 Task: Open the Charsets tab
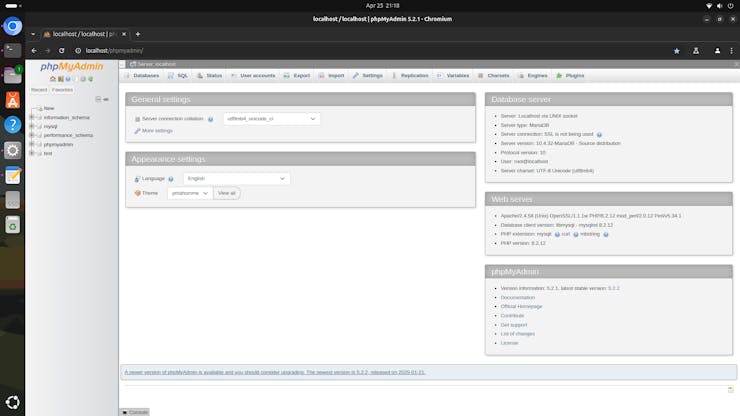pos(494,76)
